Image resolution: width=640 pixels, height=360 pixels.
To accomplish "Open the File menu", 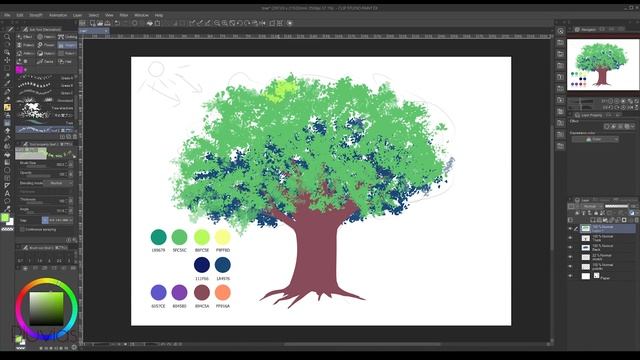I will click(7, 15).
